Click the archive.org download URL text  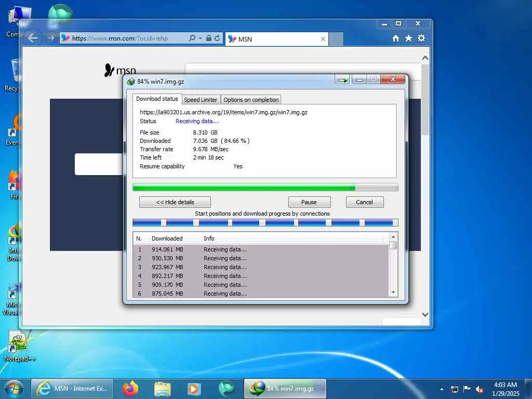[223, 112]
